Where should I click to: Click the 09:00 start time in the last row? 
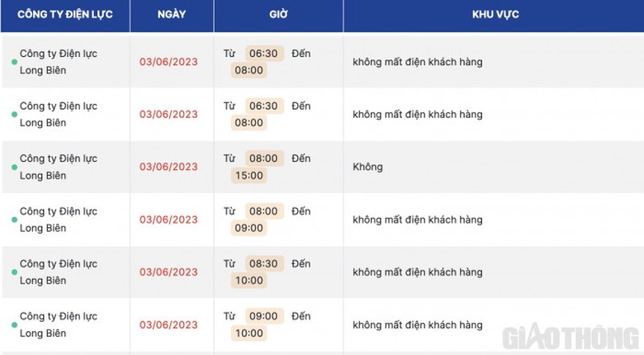pyautogui.click(x=264, y=316)
